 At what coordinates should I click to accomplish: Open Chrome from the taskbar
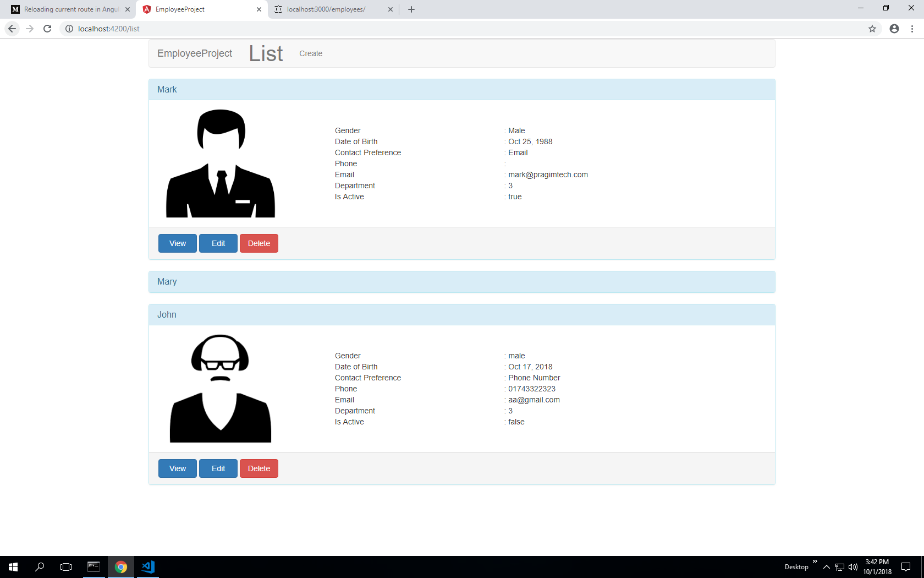tap(120, 566)
